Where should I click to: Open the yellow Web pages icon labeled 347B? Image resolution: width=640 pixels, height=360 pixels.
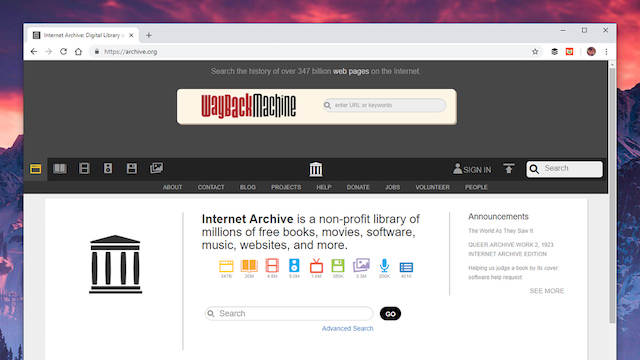(226, 266)
